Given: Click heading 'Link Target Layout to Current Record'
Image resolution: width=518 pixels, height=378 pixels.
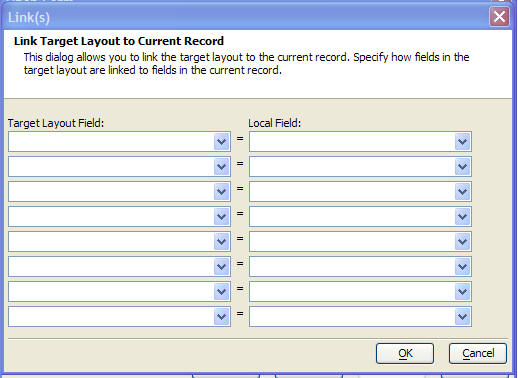Looking at the screenshot, I should (119, 41).
